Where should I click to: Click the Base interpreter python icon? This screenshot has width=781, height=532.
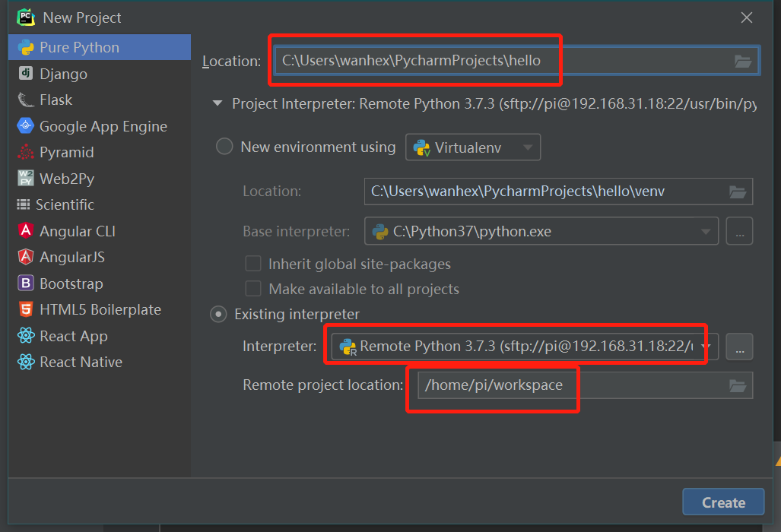(380, 231)
